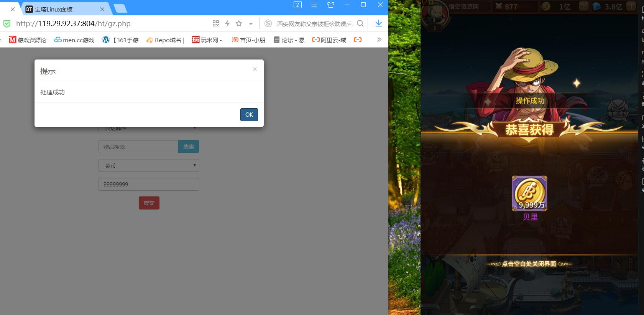This screenshot has height=315, width=644.
Task: Bookmark page with the star icon
Action: [239, 23]
